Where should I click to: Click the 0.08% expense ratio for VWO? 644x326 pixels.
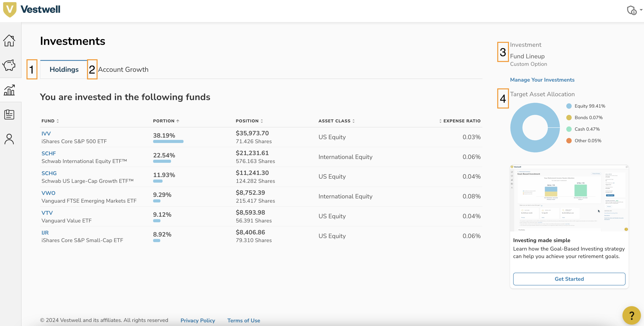(x=472, y=196)
